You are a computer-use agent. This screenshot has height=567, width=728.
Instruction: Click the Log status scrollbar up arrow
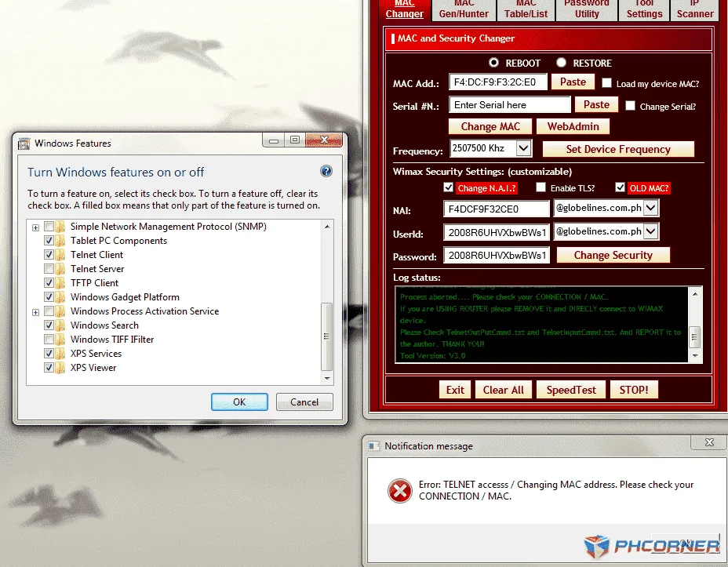[x=695, y=294]
